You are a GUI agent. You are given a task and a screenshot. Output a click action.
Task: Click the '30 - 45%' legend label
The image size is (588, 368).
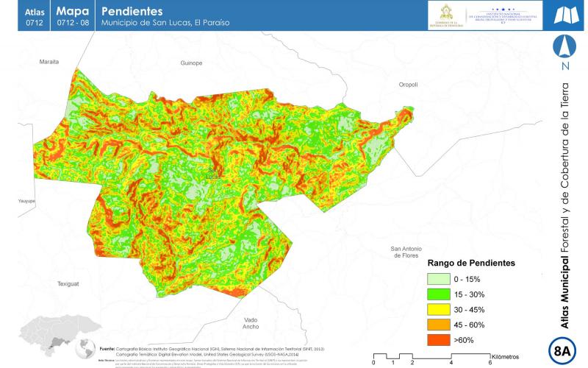coord(469,310)
